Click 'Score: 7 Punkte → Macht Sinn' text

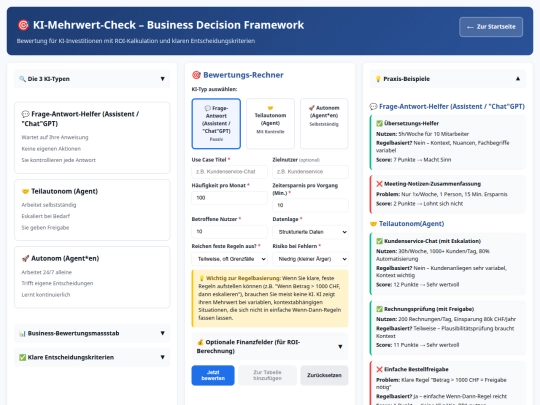click(413, 160)
